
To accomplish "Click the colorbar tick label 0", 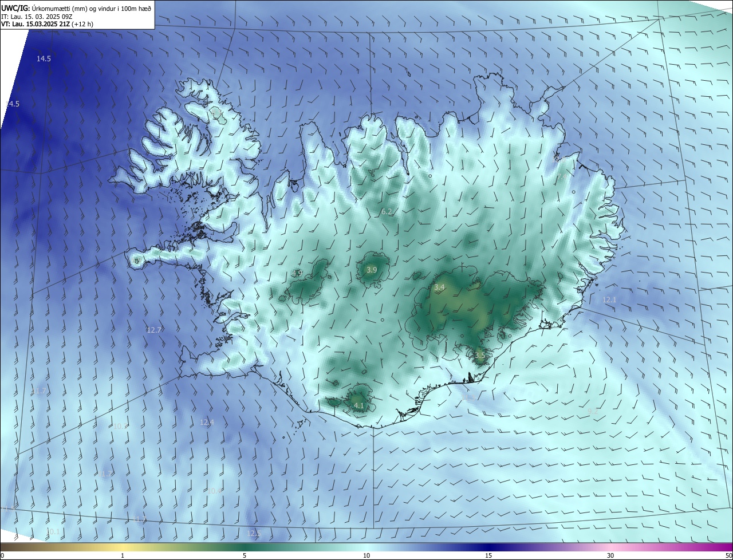I will click(2, 555).
